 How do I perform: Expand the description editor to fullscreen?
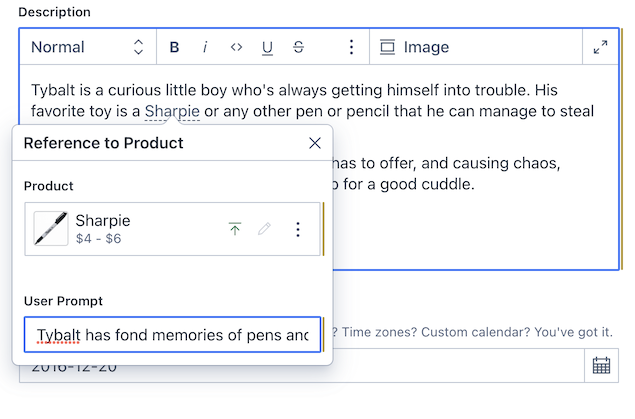click(x=600, y=47)
